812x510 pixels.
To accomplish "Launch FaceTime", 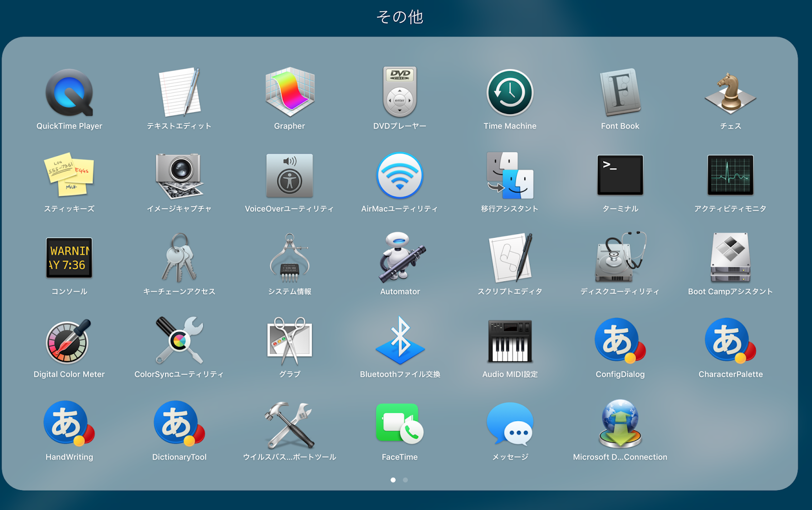I will [400, 424].
